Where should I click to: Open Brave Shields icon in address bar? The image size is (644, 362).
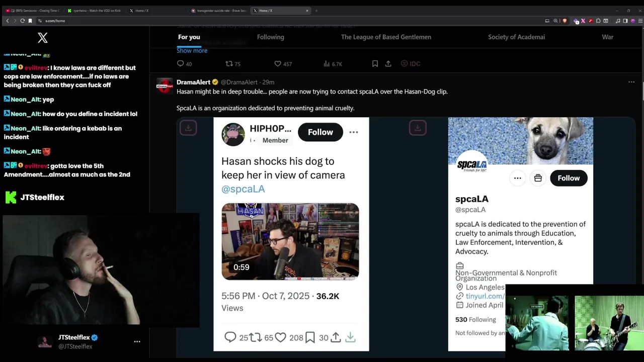565,21
